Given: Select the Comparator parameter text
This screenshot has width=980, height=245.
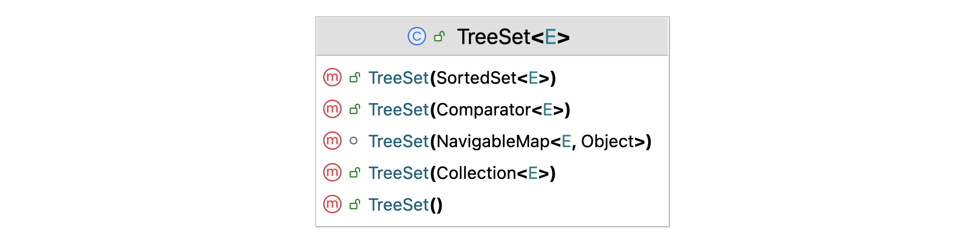Looking at the screenshot, I should pos(484,110).
